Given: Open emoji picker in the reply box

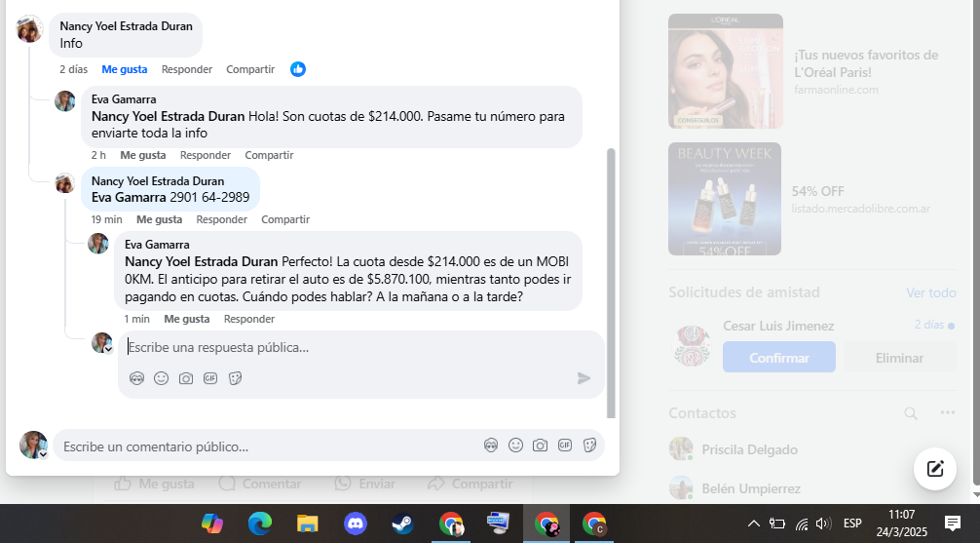Looking at the screenshot, I should point(161,378).
